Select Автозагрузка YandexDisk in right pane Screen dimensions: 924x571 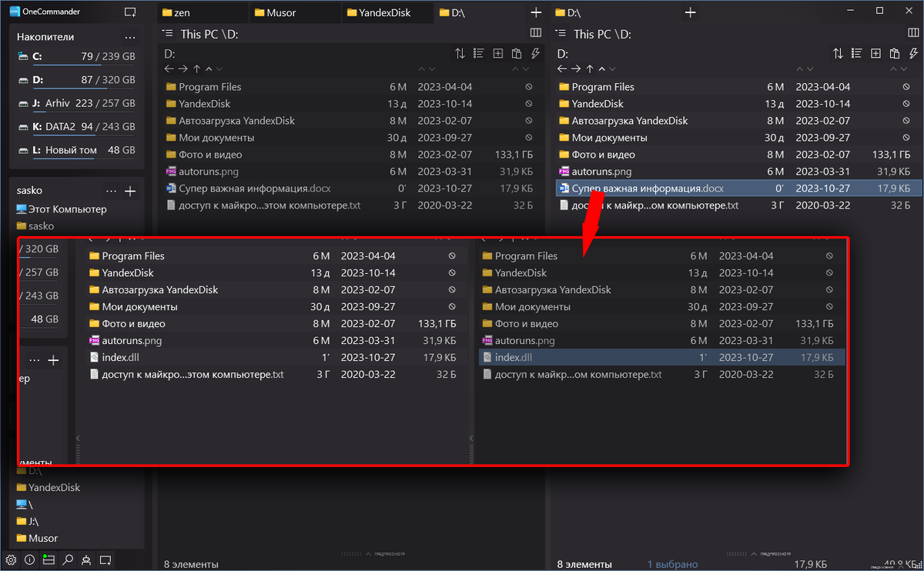click(738, 121)
